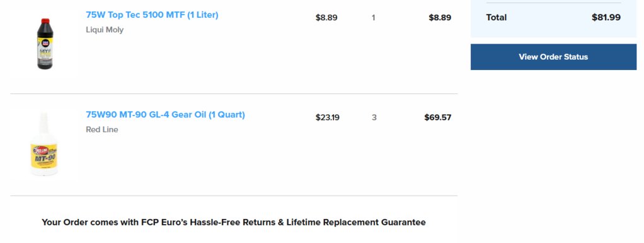The height and width of the screenshot is (243, 644).
Task: Open the Liqui Moly MTF bottle thumbnail
Action: pos(44,44)
